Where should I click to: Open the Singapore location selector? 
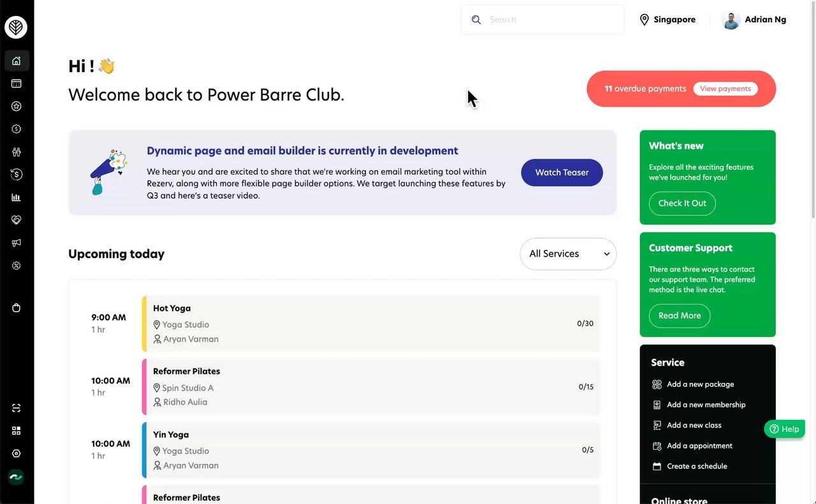pos(667,20)
